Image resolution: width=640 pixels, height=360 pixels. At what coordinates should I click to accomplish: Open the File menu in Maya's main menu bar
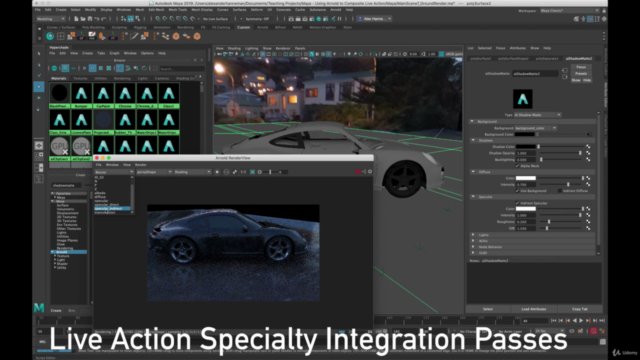[38, 9]
